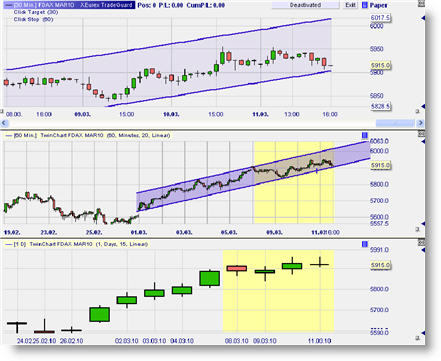Click the 5915.0 current price tag on top chart
Viewport: 441px width, 361px height.
(x=380, y=65)
